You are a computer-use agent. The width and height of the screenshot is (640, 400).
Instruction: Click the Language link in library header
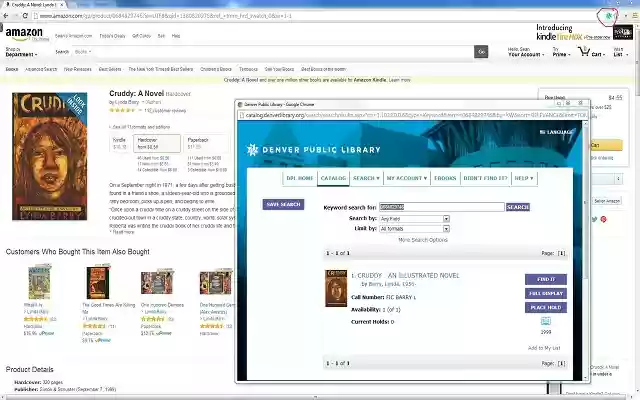point(556,132)
